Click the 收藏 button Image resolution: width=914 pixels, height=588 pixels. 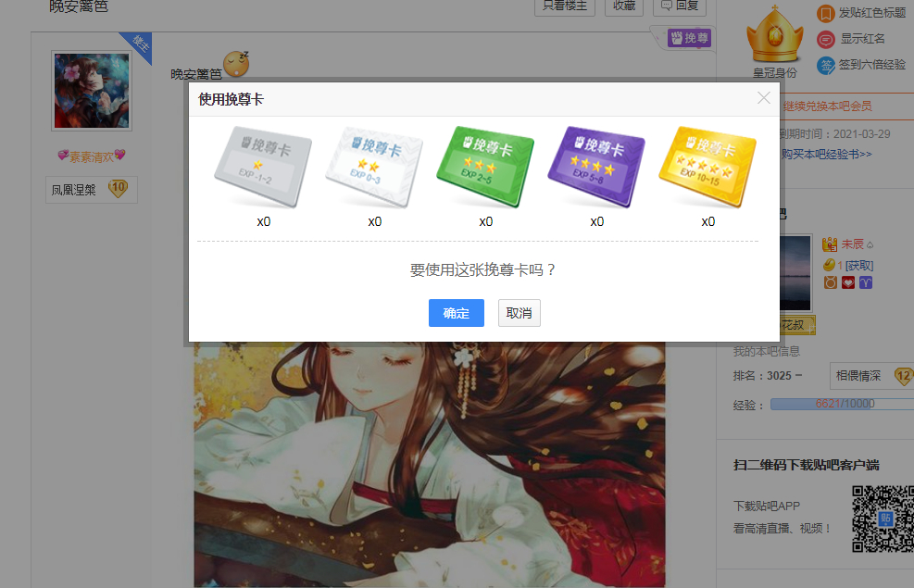pos(624,6)
